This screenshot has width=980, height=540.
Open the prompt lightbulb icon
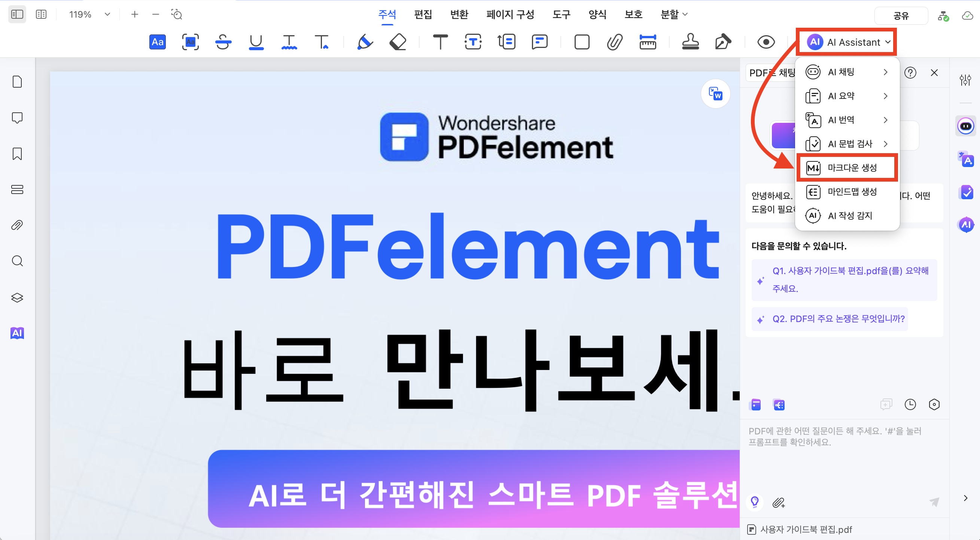[x=755, y=502]
